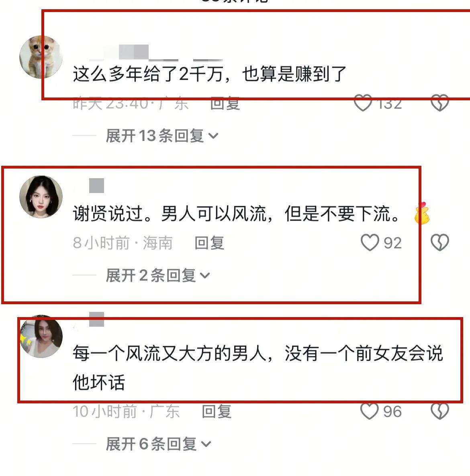Viewport: 470px width, 476px height.
Task: Expand 展开13条回复 replies
Action: (x=162, y=136)
